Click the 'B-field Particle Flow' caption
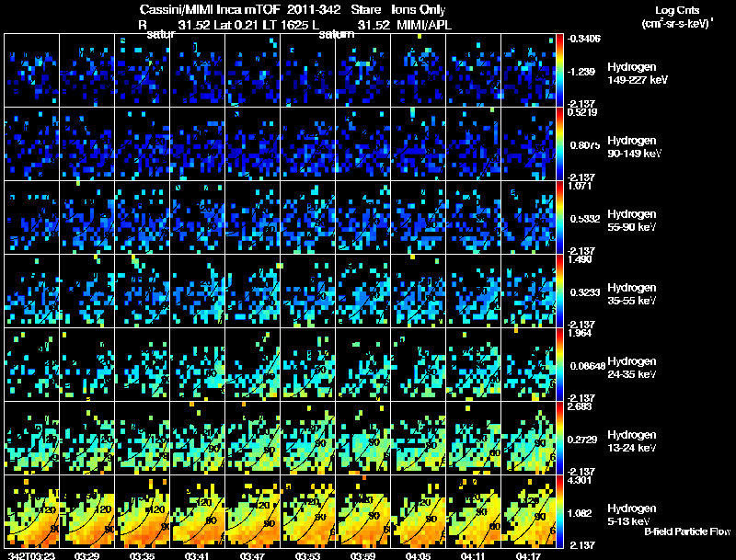 [687, 531]
